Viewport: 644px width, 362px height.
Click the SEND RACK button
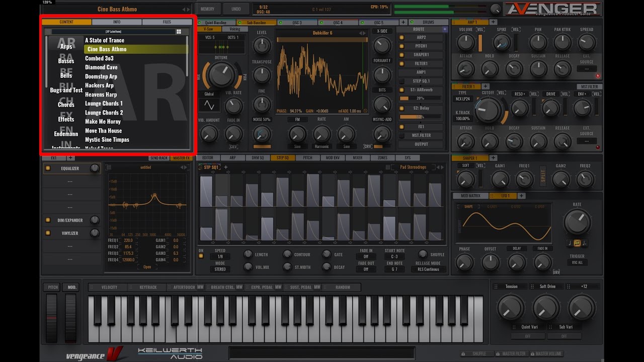[159, 158]
